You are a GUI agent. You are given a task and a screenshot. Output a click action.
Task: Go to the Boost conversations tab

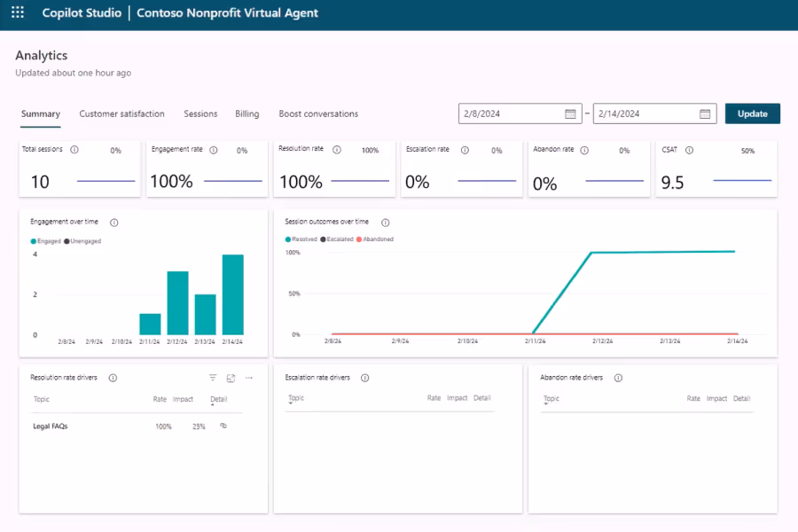(318, 114)
